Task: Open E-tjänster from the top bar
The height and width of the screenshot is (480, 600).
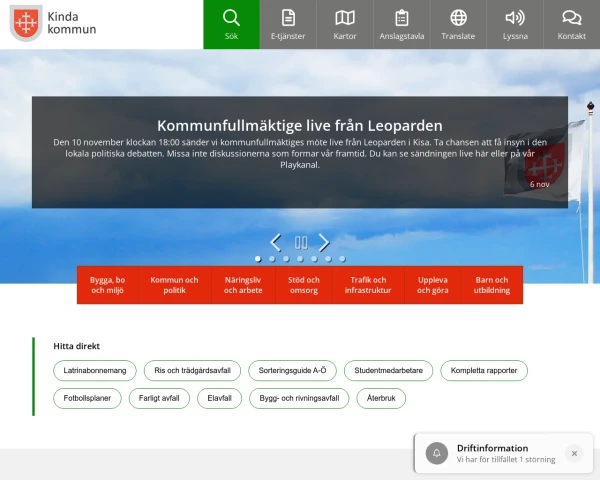Action: tap(288, 24)
